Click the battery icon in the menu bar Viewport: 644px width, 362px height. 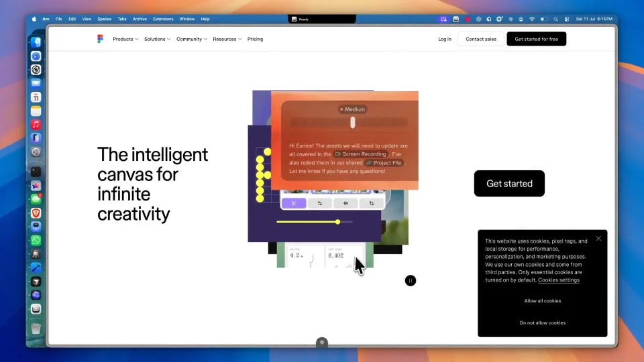(544, 19)
